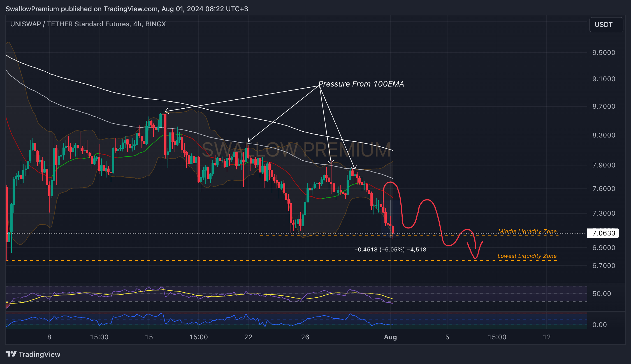This screenshot has width=631, height=364.
Task: Click the 7.9000 price axis label
Action: (604, 165)
